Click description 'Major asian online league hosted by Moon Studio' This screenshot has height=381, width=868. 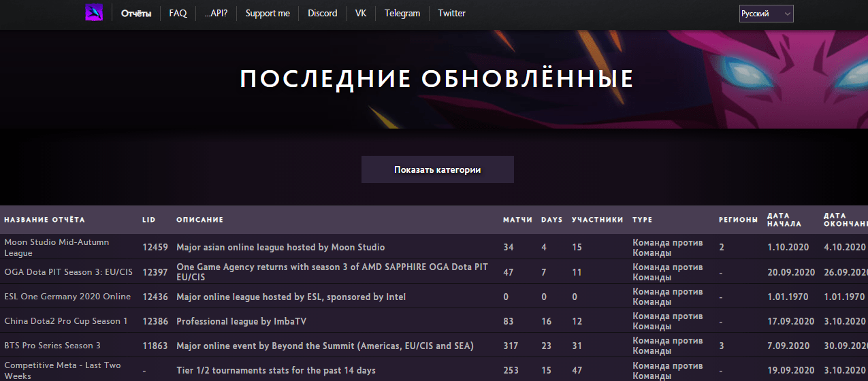(280, 248)
